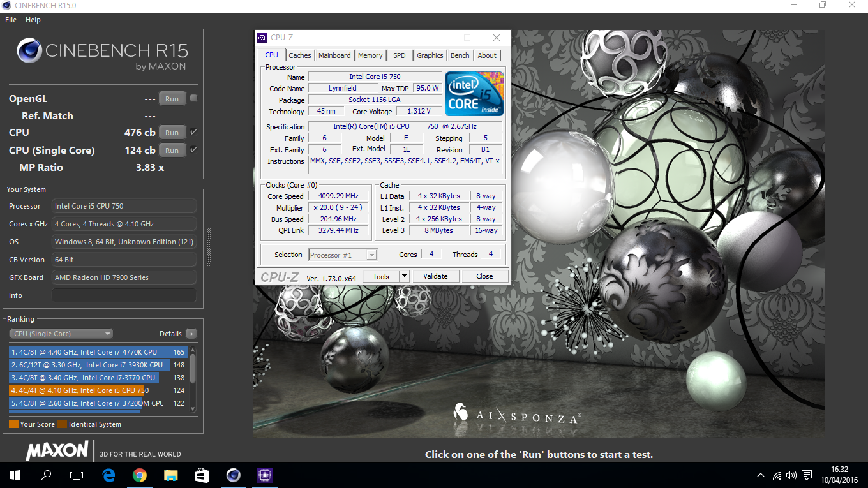Viewport: 868px width, 488px height.
Task: Open the Windows Store from the taskbar
Action: [x=202, y=475]
